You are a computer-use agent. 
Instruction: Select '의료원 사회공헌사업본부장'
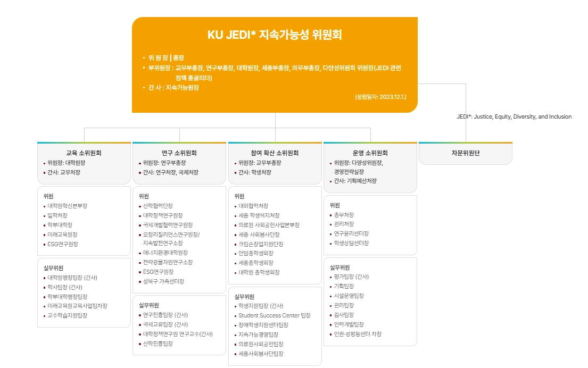pos(269,225)
